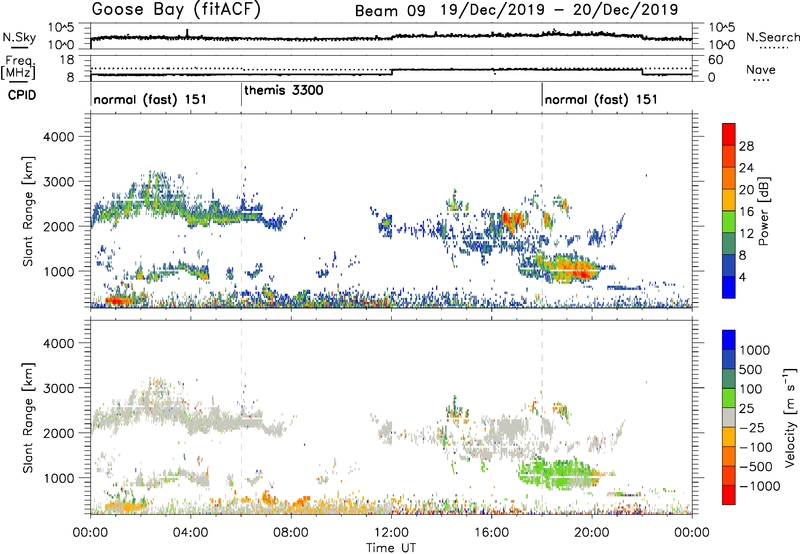Click the "2000" range tick on the power panel

(x=58, y=226)
